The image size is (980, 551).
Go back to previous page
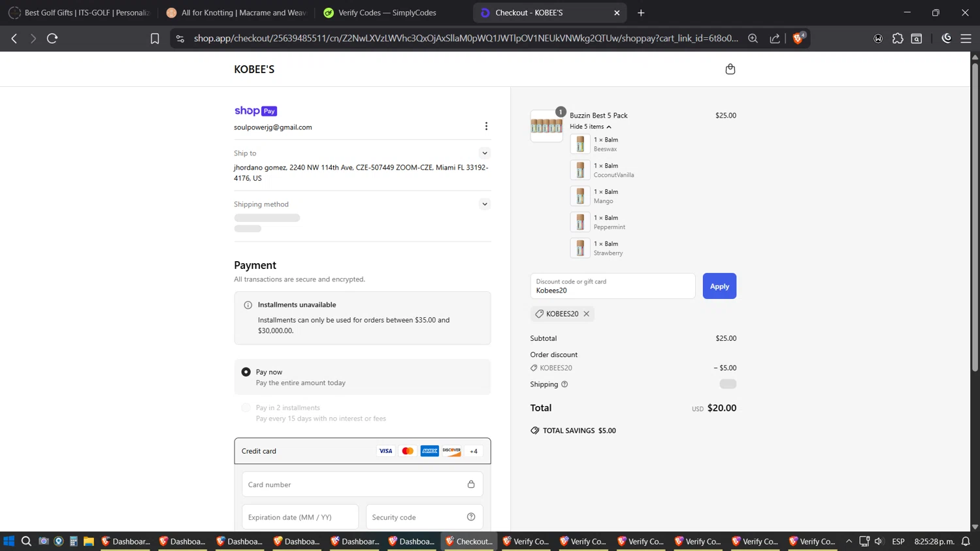tap(14, 39)
